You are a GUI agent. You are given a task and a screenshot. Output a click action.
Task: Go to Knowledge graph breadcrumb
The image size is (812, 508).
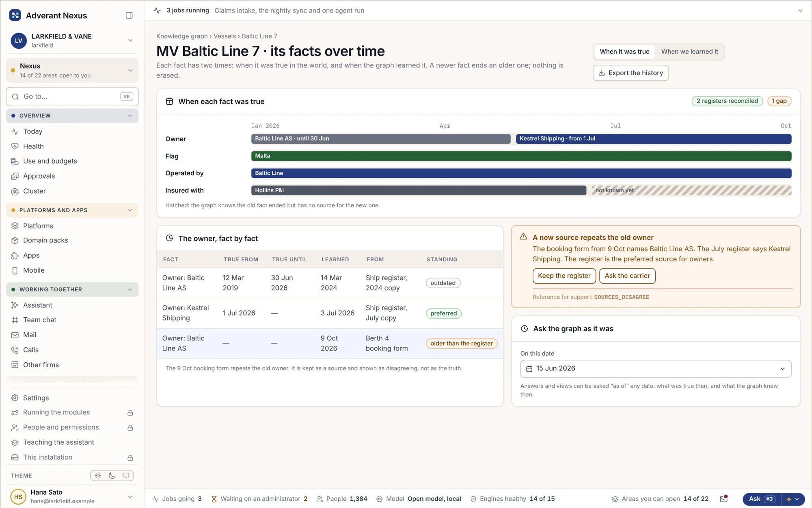tap(182, 36)
